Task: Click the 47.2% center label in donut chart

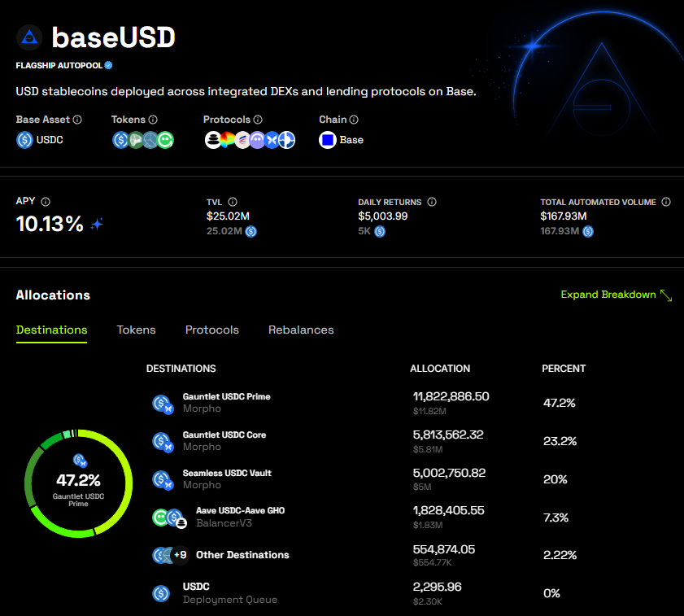Action: [x=79, y=480]
